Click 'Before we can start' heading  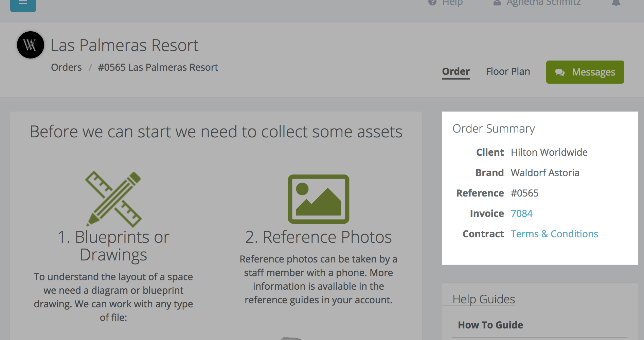pyautogui.click(x=216, y=132)
